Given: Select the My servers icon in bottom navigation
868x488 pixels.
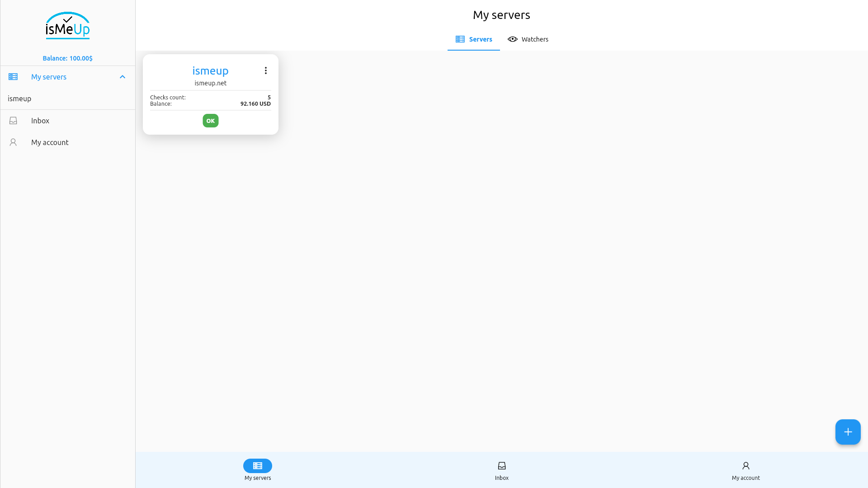Looking at the screenshot, I should 258,465.
